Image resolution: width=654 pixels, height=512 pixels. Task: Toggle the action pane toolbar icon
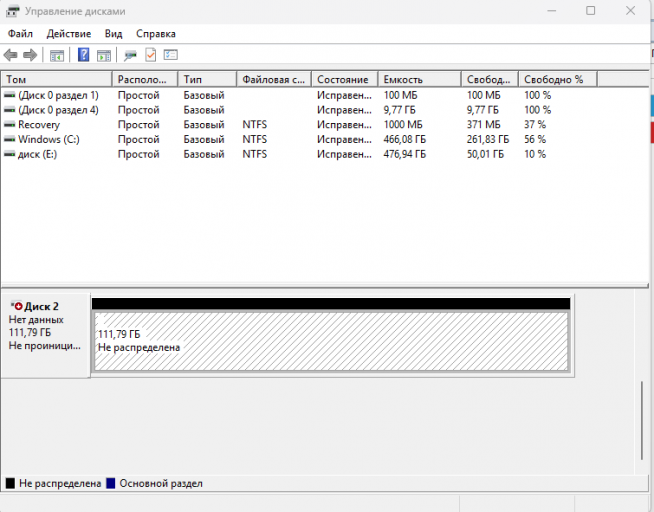pyautogui.click(x=104, y=55)
